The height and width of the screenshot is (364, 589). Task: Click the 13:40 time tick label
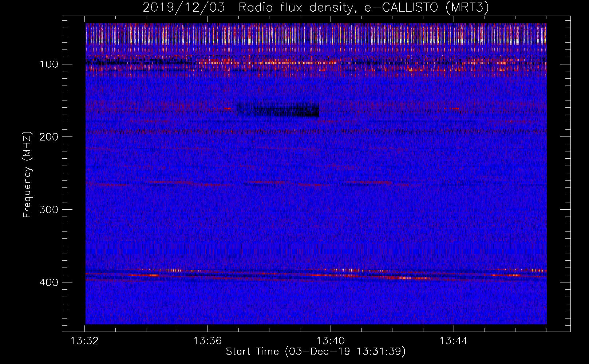331,341
